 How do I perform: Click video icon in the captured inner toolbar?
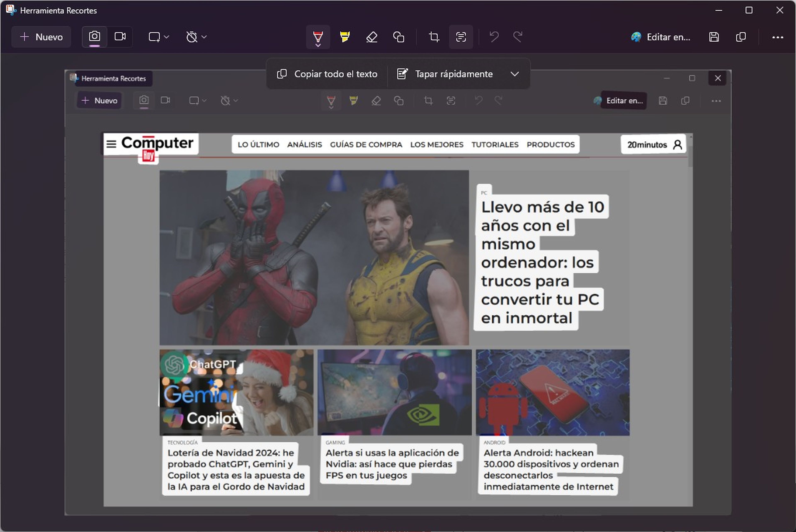coord(165,100)
